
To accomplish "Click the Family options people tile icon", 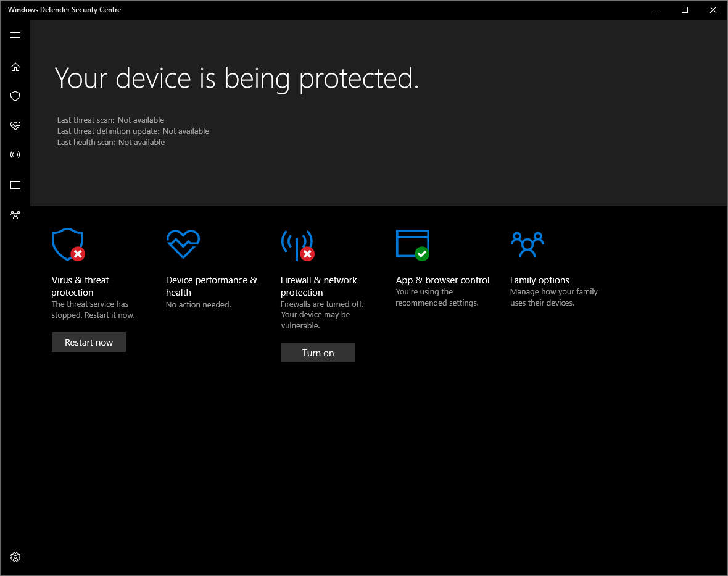I will tap(527, 244).
